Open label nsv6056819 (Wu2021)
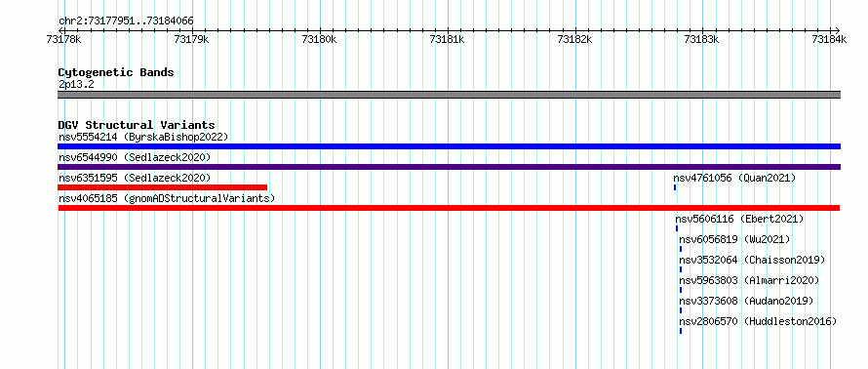The width and height of the screenshot is (868, 369). (x=734, y=239)
